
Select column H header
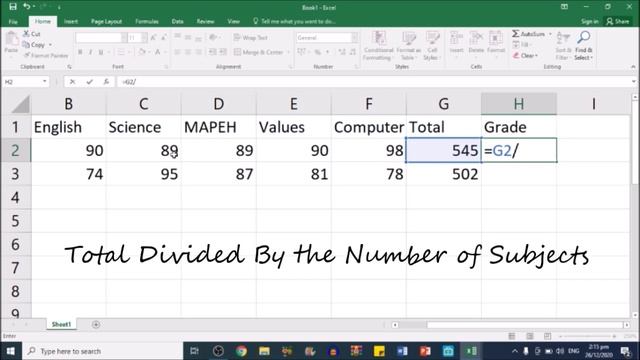tap(519, 104)
